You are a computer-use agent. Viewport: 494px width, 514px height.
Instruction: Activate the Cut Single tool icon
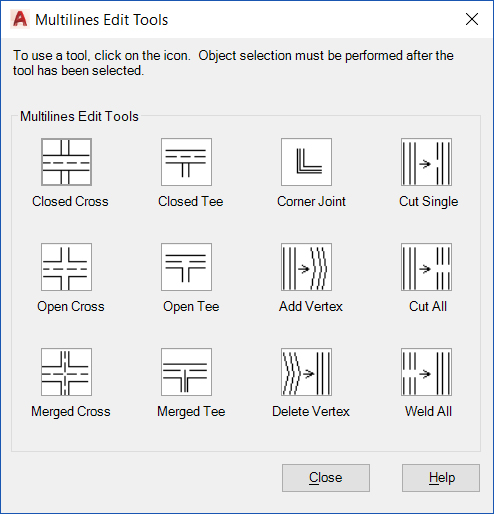coord(426,162)
